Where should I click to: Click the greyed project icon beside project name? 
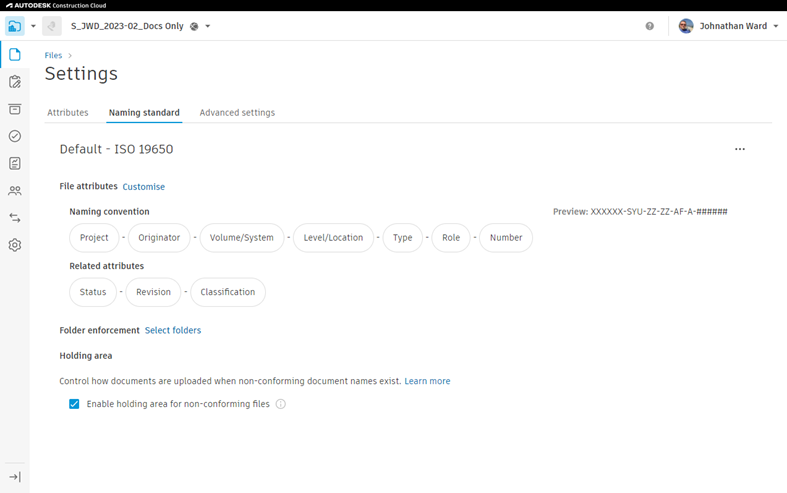click(x=52, y=26)
